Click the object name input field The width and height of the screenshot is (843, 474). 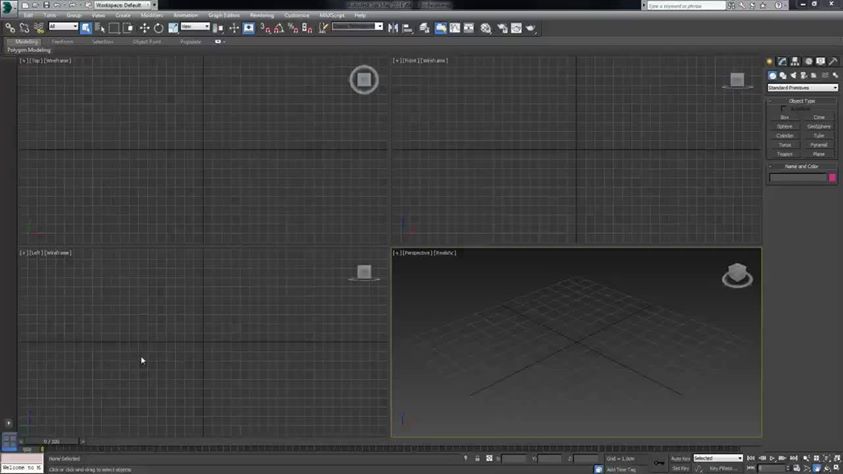coord(797,177)
